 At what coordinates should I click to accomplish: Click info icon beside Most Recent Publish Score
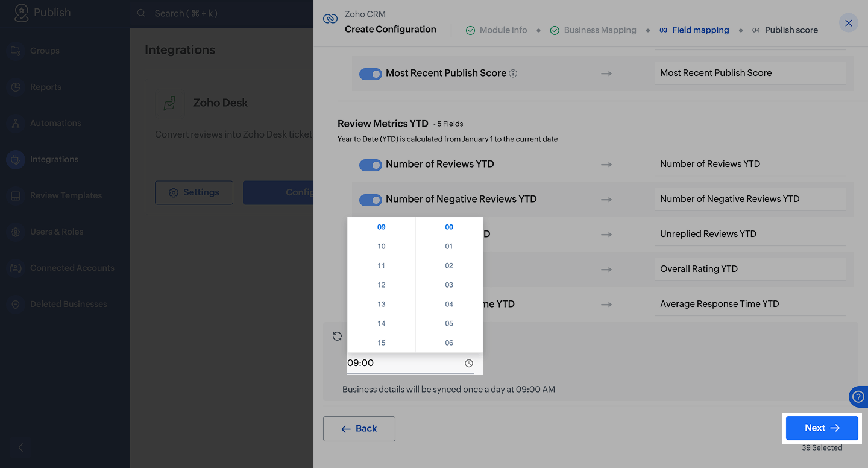coord(513,74)
